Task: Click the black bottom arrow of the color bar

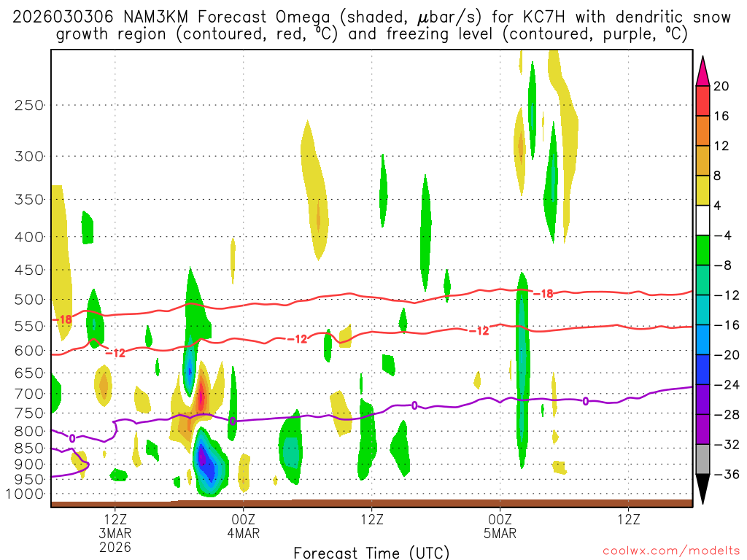Action: (703, 489)
